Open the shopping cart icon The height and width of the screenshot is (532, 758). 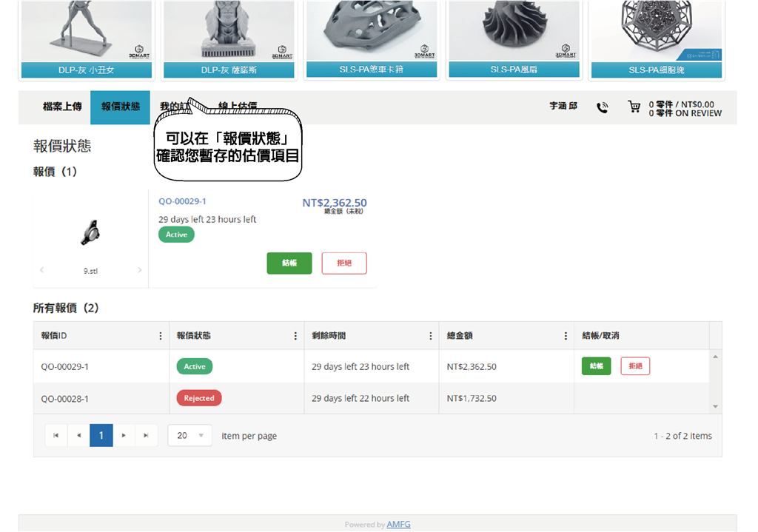tap(634, 107)
